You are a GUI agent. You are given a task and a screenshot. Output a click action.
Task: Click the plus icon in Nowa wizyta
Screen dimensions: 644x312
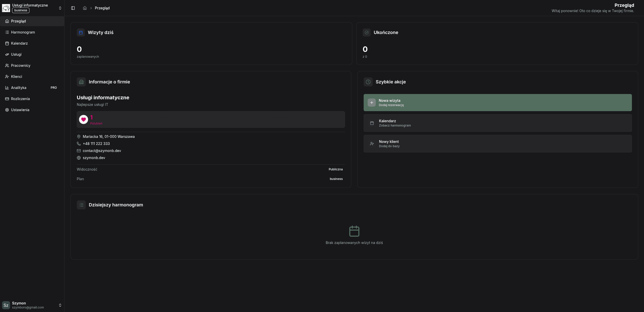coord(371,103)
